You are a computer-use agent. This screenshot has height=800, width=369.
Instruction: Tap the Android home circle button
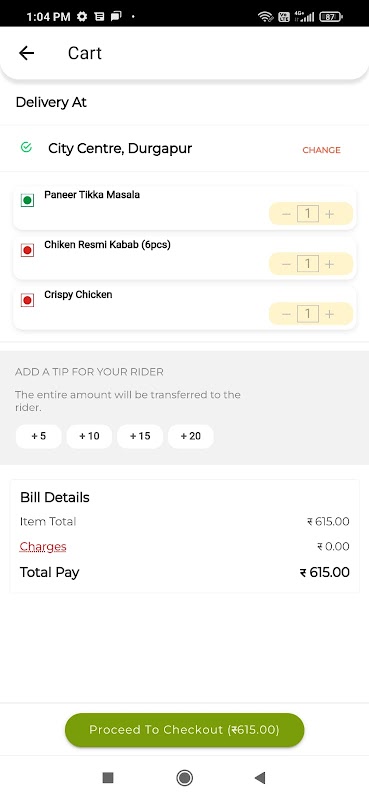pos(184,778)
